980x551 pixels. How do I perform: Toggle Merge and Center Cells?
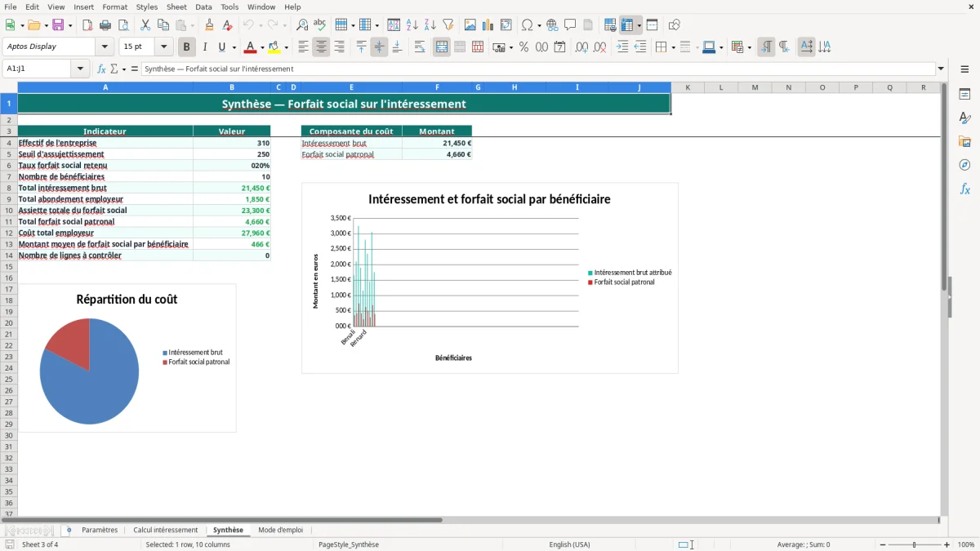pyautogui.click(x=442, y=47)
